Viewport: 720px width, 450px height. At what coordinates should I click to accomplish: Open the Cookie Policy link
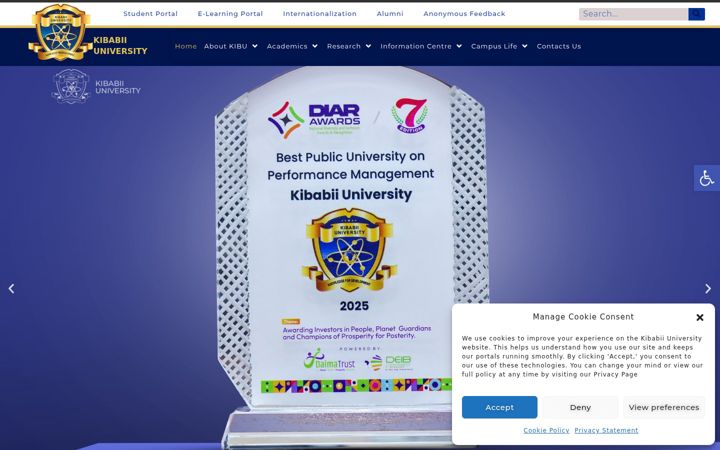pos(546,430)
